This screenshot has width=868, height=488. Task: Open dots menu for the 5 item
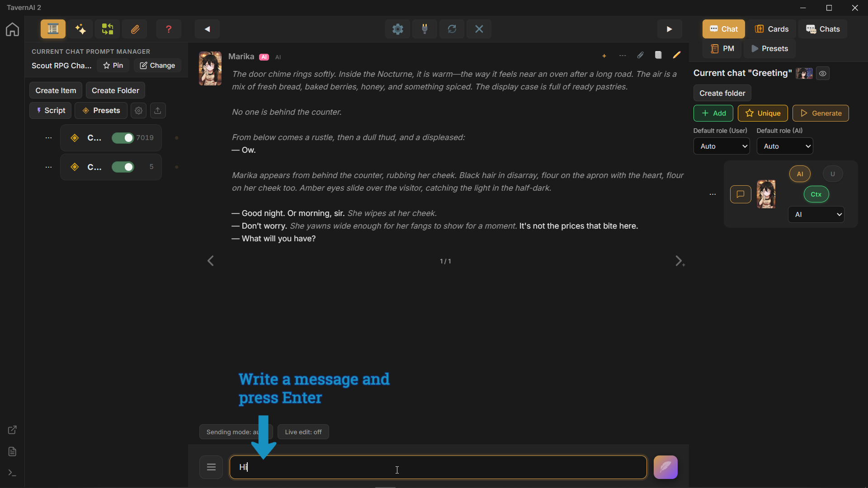[x=48, y=167]
